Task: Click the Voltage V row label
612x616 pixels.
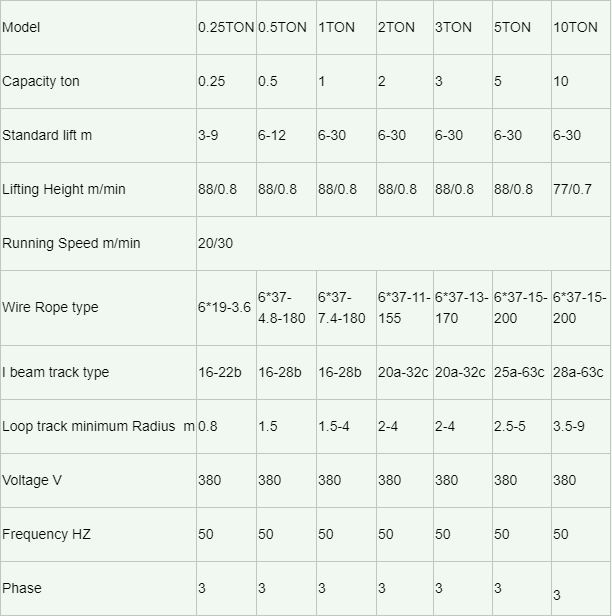Action: (x=32, y=480)
